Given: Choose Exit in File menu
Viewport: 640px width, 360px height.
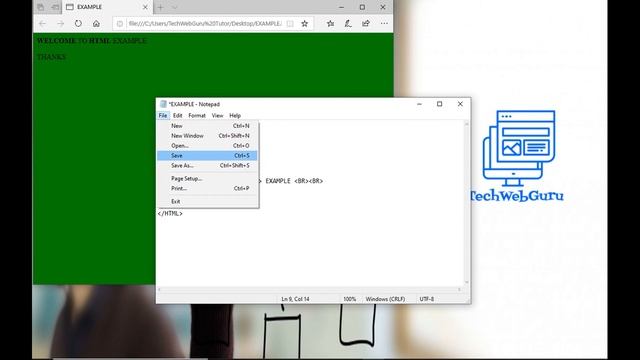Looking at the screenshot, I should tap(207, 201).
